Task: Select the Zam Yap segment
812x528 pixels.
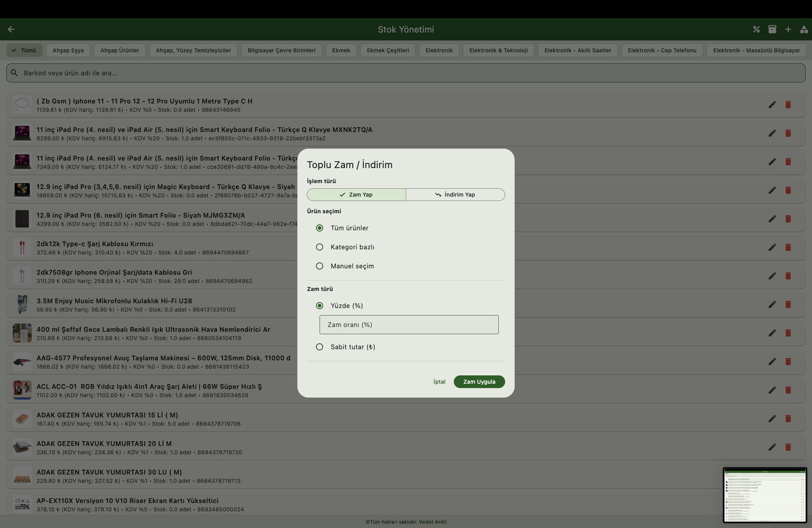Action: [356, 195]
